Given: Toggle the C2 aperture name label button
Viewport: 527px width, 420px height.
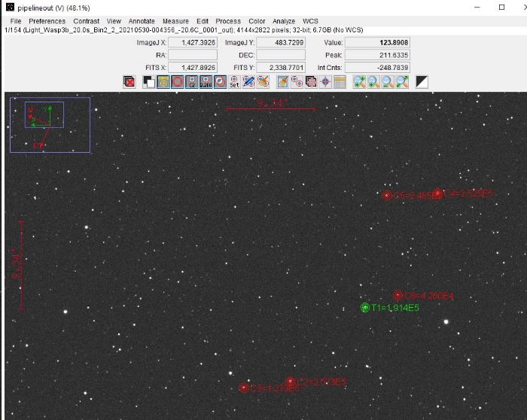Looking at the screenshot, I should coord(192,82).
